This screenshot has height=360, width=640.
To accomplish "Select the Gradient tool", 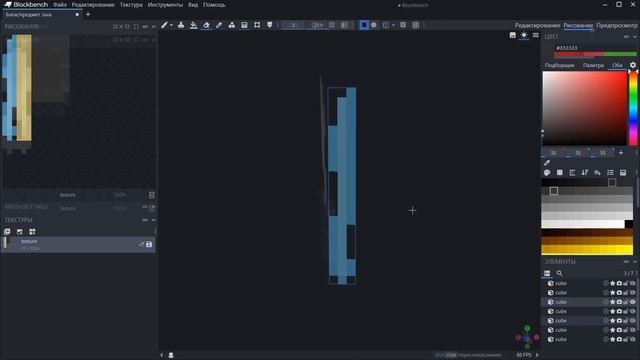I will pyautogui.click(x=244, y=25).
